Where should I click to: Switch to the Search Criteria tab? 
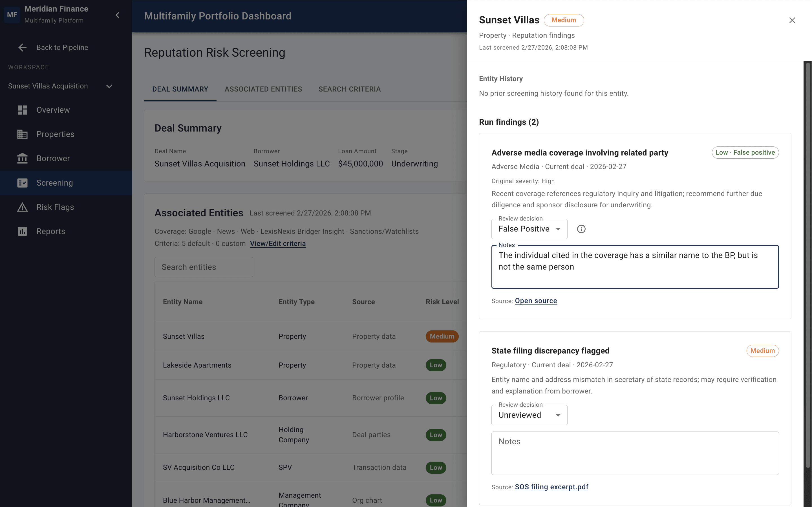[349, 89]
